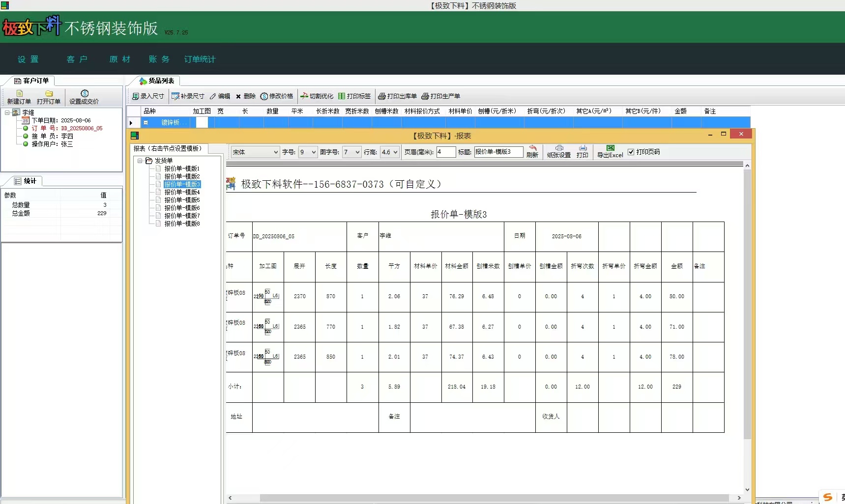The height and width of the screenshot is (504, 845).
Task: Select 报价单-模版5 in the template tree
Action: (x=182, y=200)
